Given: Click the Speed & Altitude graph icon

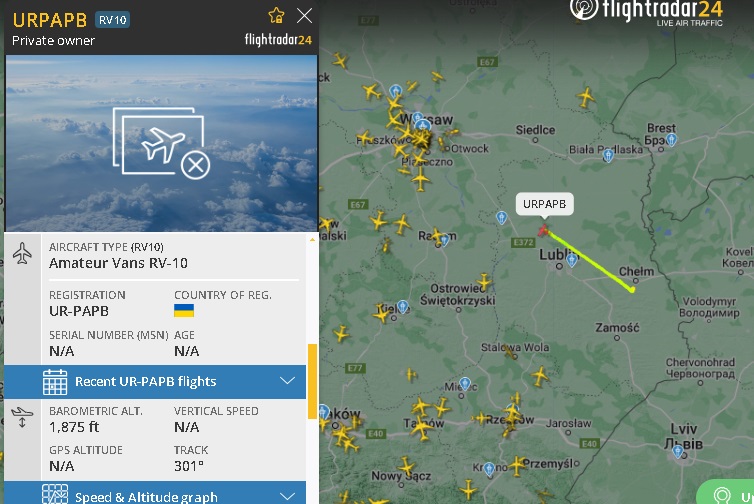Looking at the screenshot, I should (x=55, y=494).
